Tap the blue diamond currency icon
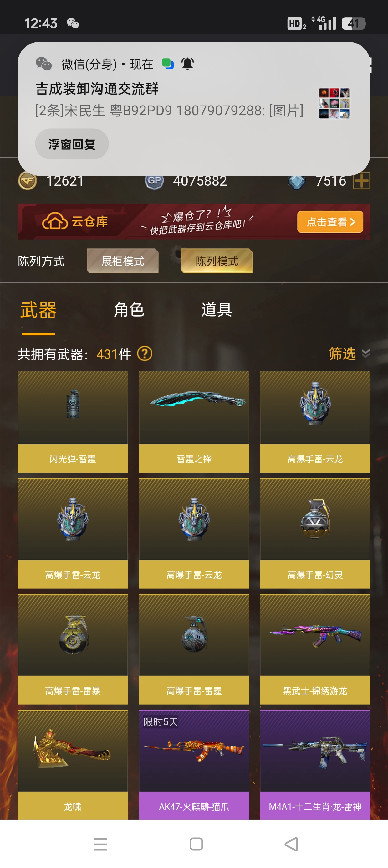This screenshot has width=388, height=868. coord(296,182)
